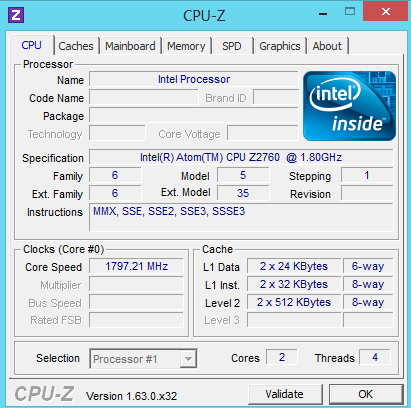Screen dimensions: 411x408
Task: Click the OK button
Action: point(366,394)
